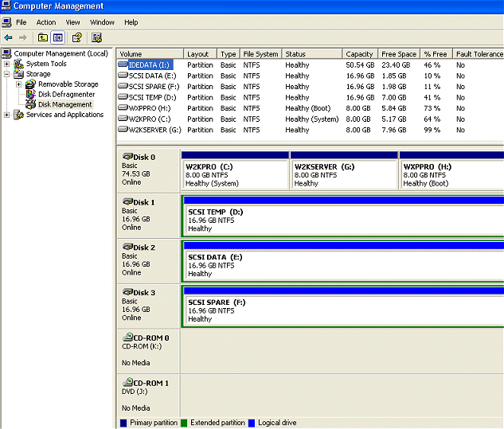Click the Up one level toolbar icon
This screenshot has height=429, width=504.
43,38
